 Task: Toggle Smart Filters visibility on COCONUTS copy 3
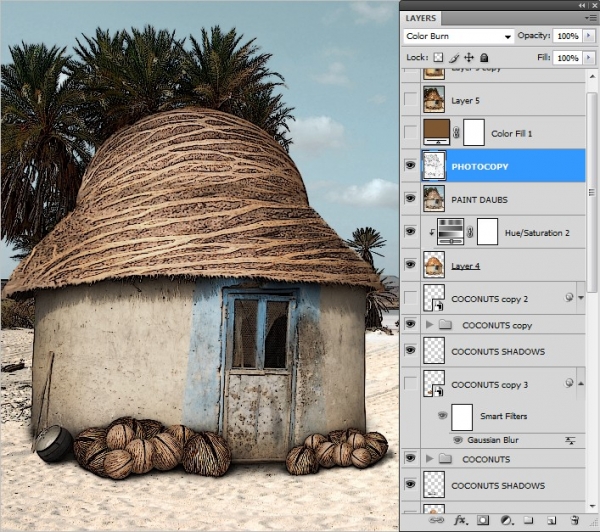coord(442,415)
